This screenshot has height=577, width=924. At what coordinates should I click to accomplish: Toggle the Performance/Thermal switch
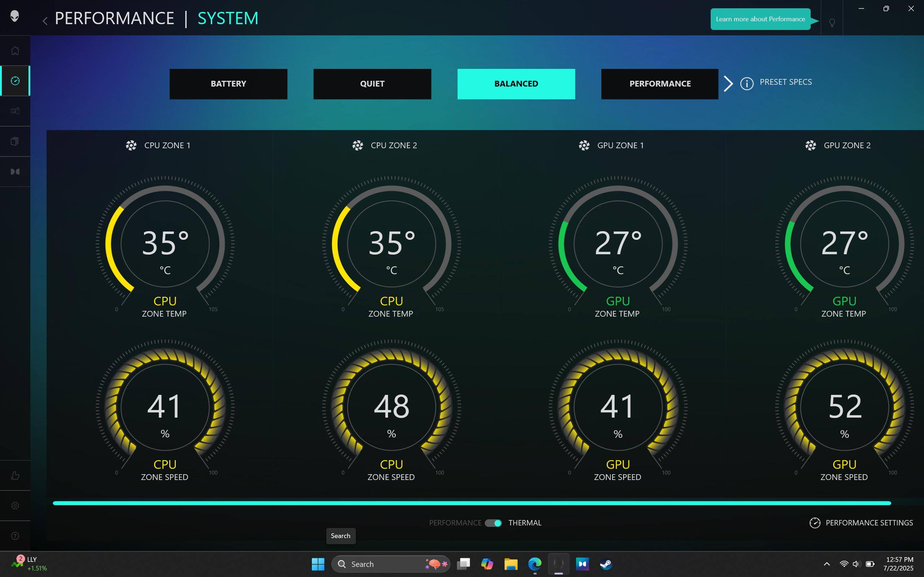[493, 523]
